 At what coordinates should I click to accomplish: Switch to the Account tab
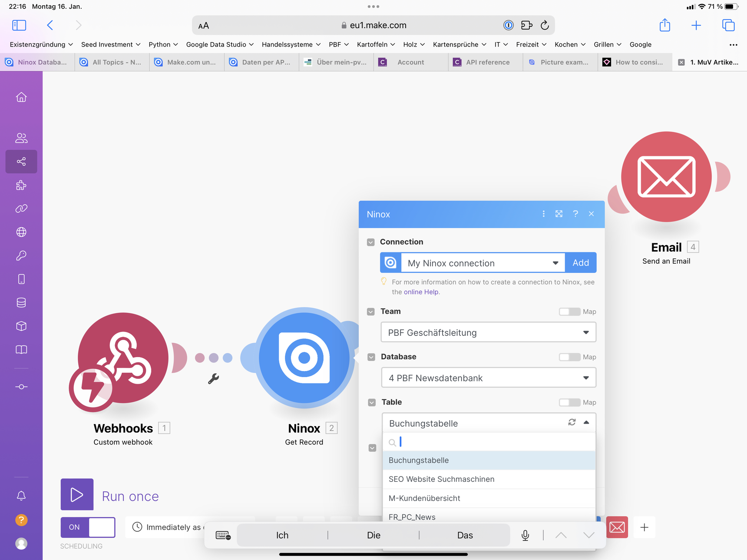[410, 62]
